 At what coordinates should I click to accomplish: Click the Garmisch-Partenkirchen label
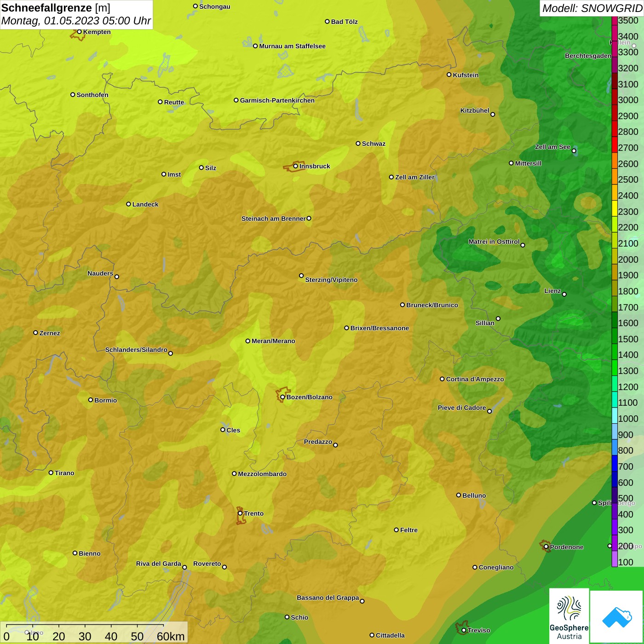click(x=277, y=100)
